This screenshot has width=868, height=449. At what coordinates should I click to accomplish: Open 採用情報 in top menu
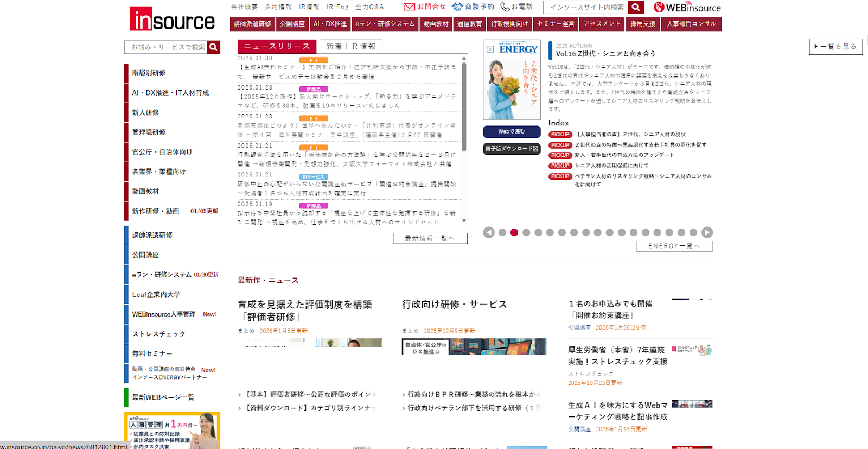point(278,7)
